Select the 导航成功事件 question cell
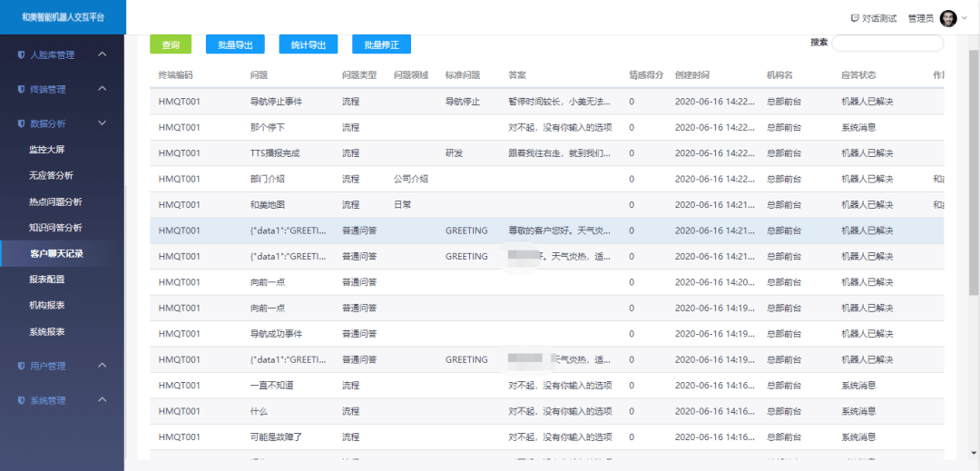The image size is (980, 471). [x=276, y=334]
